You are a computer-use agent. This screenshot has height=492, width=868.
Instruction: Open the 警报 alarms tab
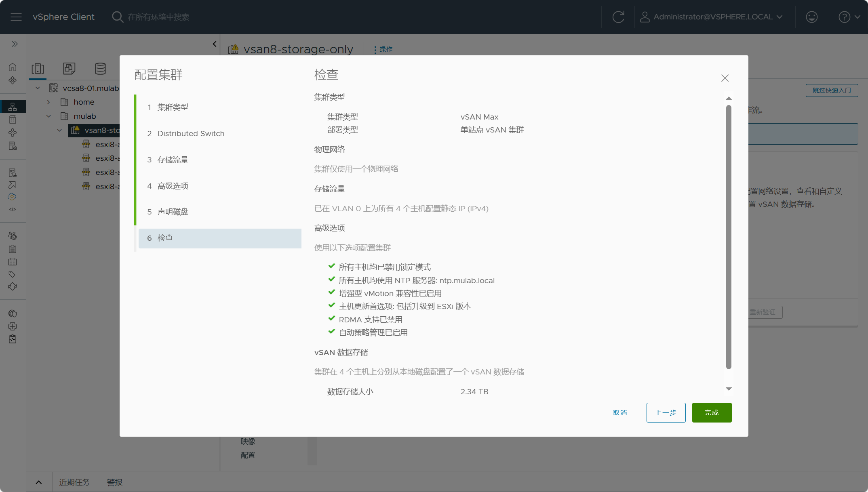click(114, 482)
